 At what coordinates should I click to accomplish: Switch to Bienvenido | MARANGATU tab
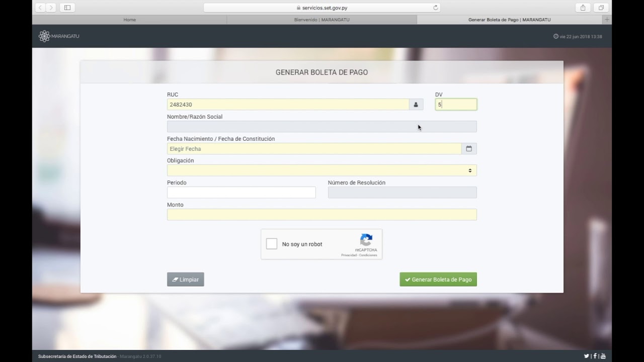pyautogui.click(x=321, y=20)
